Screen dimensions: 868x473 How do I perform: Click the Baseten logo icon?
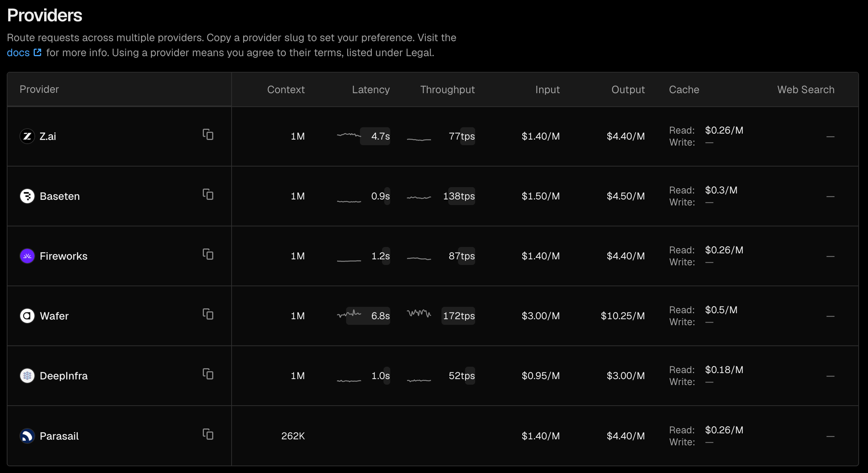click(27, 196)
